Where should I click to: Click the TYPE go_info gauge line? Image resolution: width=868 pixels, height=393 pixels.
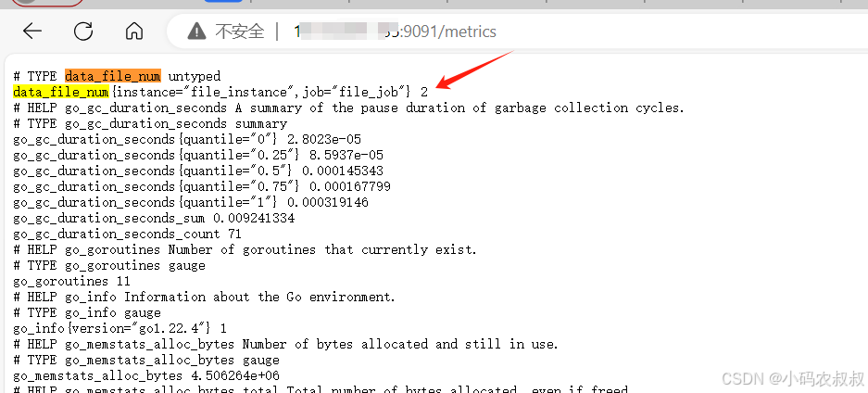coord(87,312)
